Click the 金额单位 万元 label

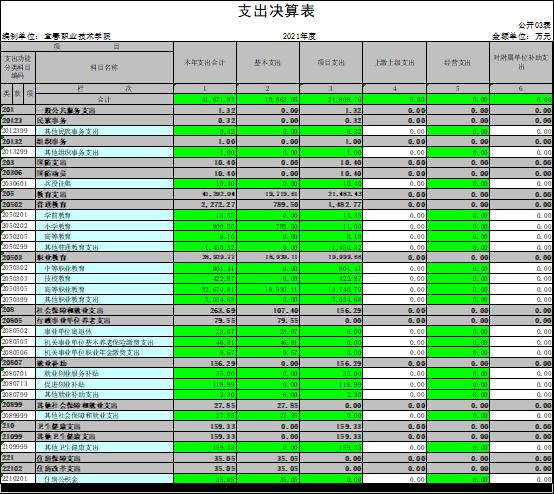pos(521,36)
